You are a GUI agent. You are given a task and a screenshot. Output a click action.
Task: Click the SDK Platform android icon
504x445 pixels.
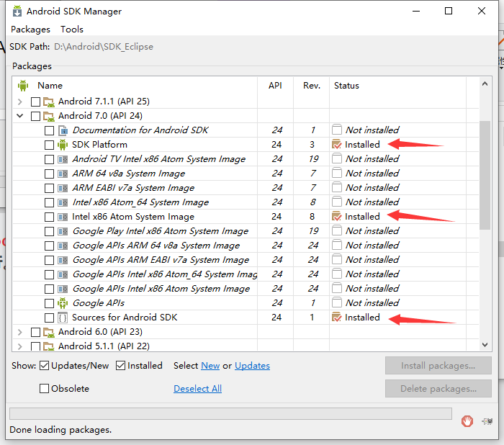tap(63, 145)
